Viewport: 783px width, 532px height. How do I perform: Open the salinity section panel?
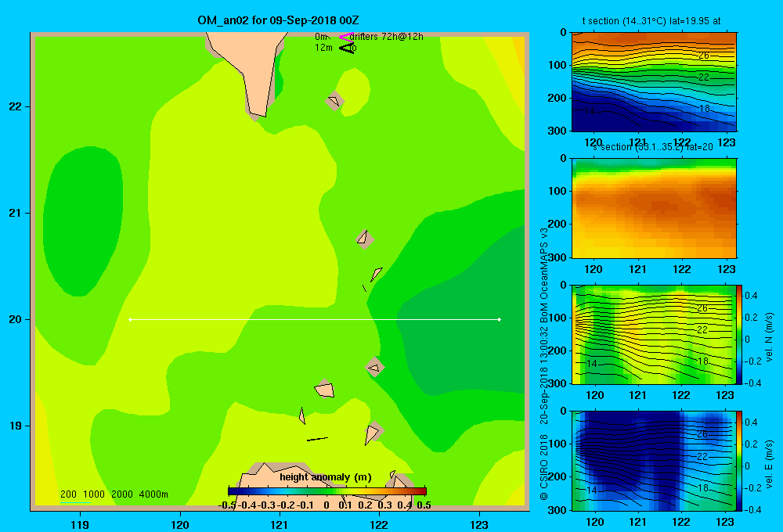click(x=654, y=207)
